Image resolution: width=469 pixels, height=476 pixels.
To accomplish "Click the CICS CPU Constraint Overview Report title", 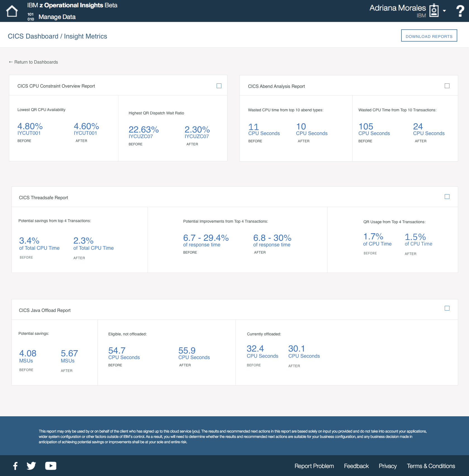I will [x=56, y=86].
